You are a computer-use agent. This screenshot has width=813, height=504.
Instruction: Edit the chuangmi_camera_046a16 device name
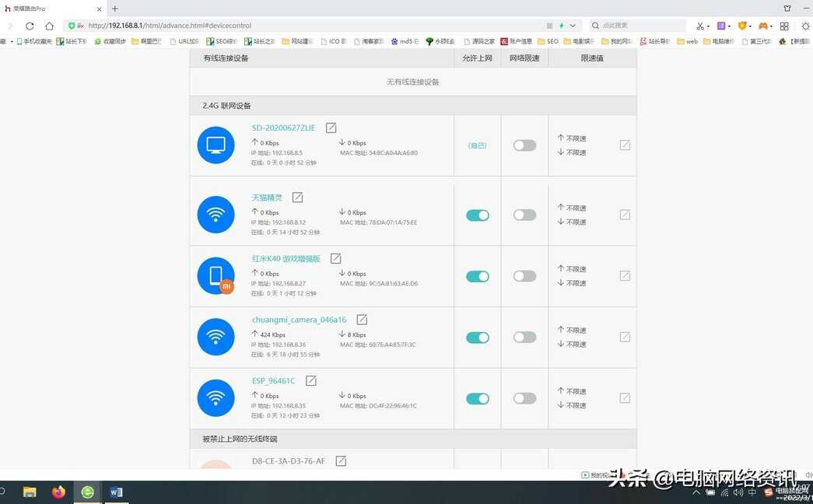pyautogui.click(x=362, y=320)
